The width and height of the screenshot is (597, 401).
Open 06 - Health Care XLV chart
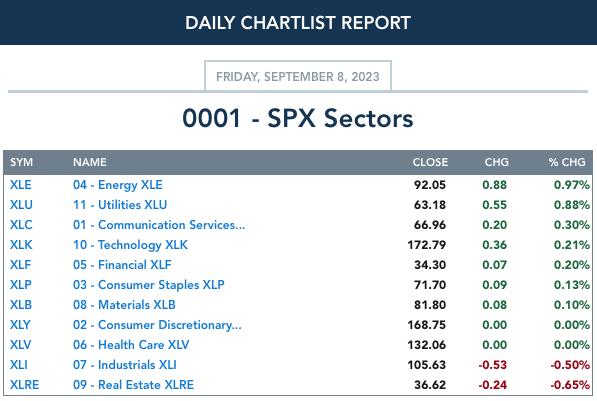click(x=131, y=345)
